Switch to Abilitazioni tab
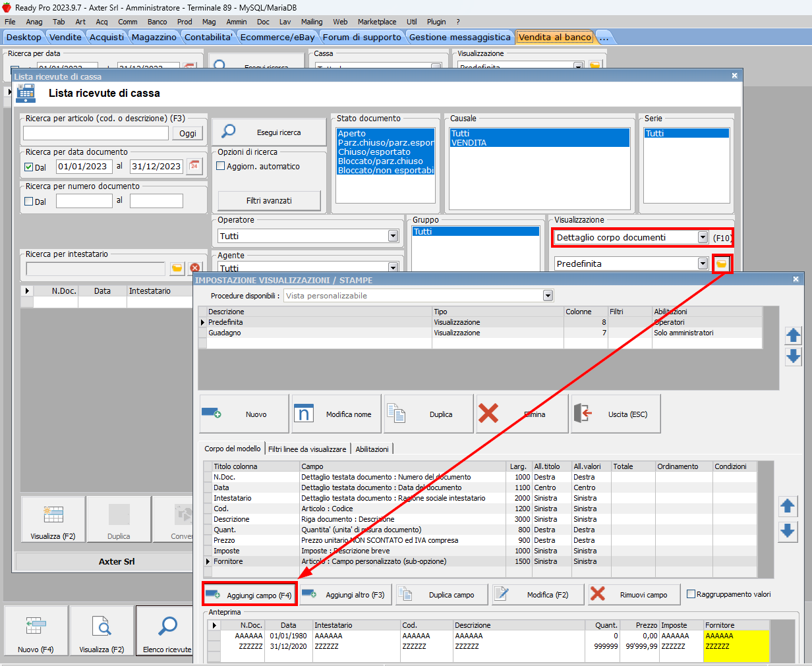This screenshot has width=812, height=666. (x=372, y=449)
